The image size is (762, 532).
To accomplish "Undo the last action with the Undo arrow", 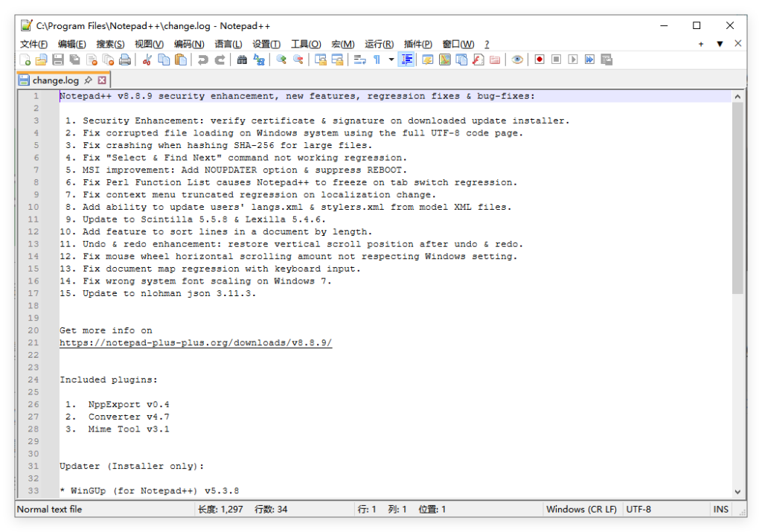I will pyautogui.click(x=202, y=60).
